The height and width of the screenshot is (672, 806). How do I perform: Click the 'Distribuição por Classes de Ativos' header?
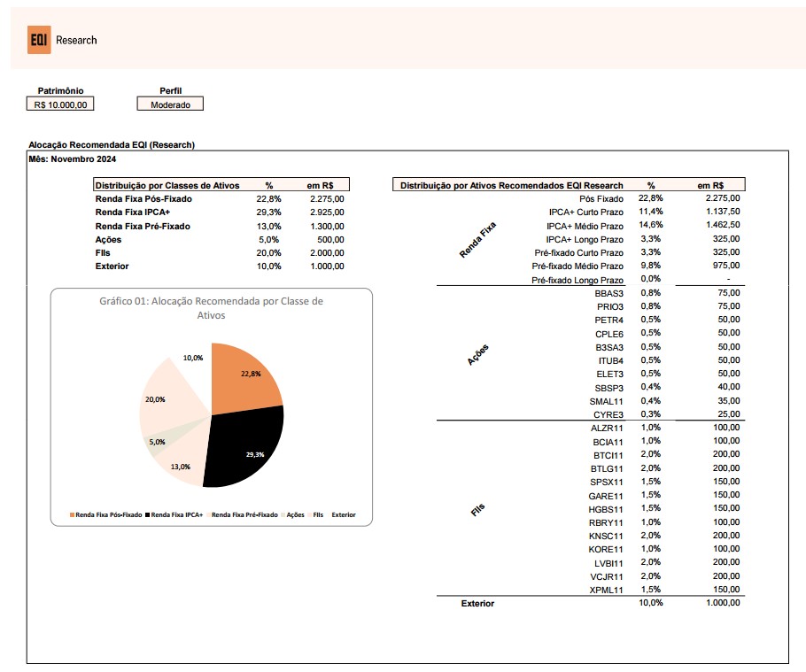point(167,185)
